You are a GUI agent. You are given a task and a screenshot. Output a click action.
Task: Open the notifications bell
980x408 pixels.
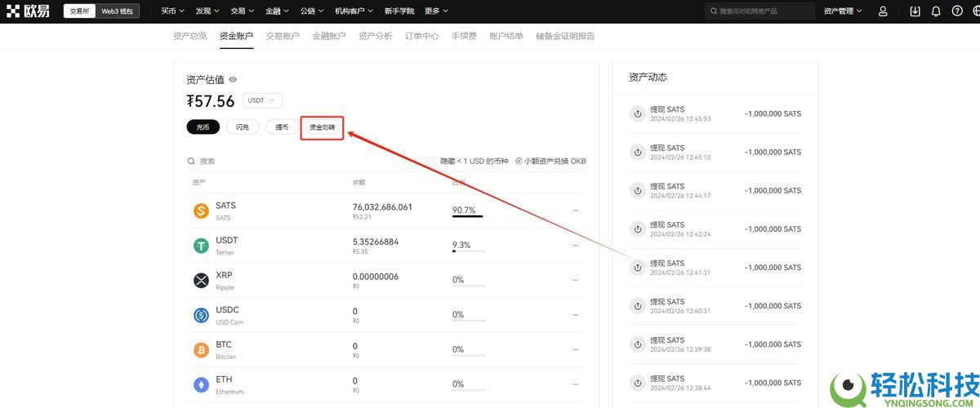(936, 11)
